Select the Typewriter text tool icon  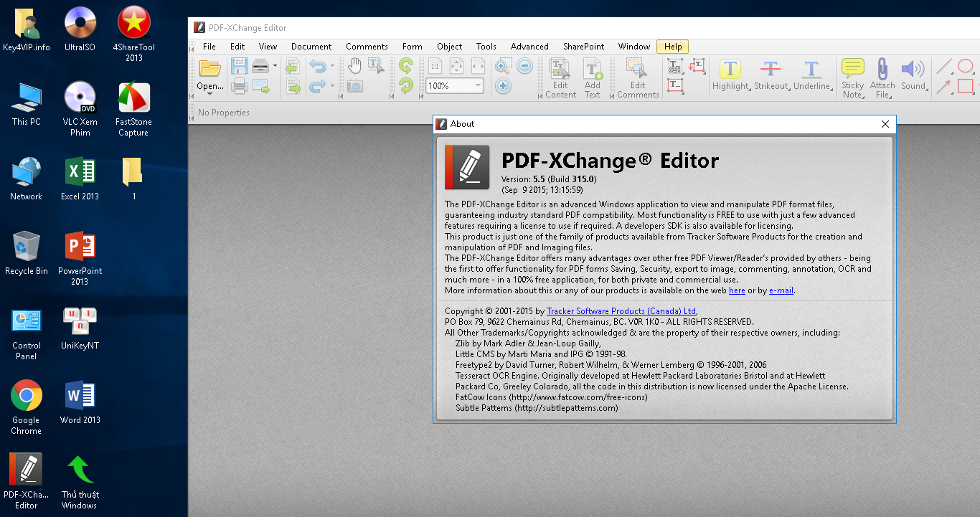[676, 67]
